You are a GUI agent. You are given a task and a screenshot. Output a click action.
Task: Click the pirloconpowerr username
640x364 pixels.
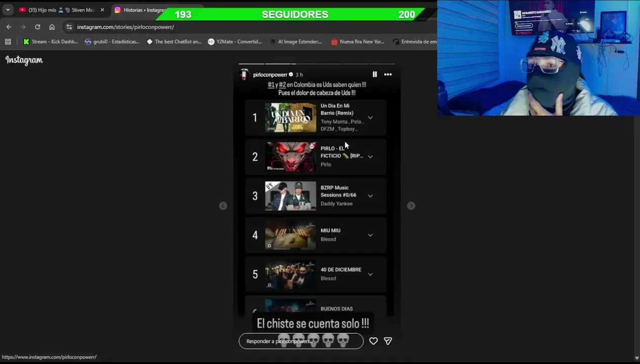click(x=270, y=75)
